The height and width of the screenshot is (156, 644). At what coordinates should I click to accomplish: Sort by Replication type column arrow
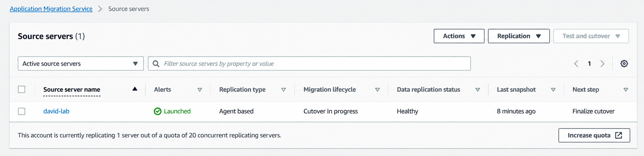[284, 90]
